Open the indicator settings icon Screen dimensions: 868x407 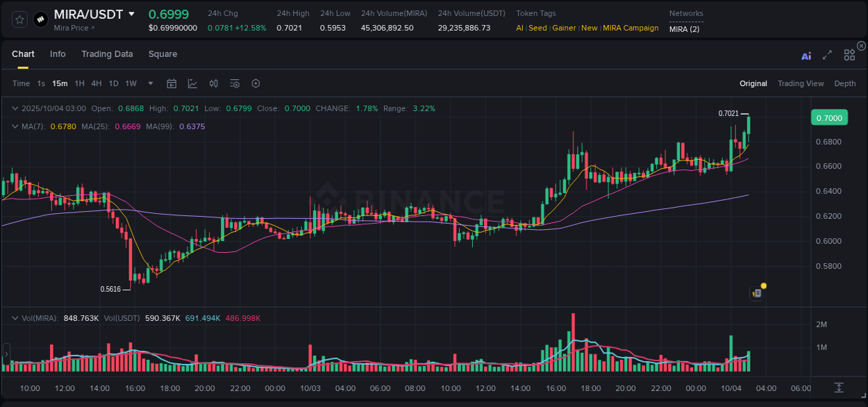click(x=234, y=83)
